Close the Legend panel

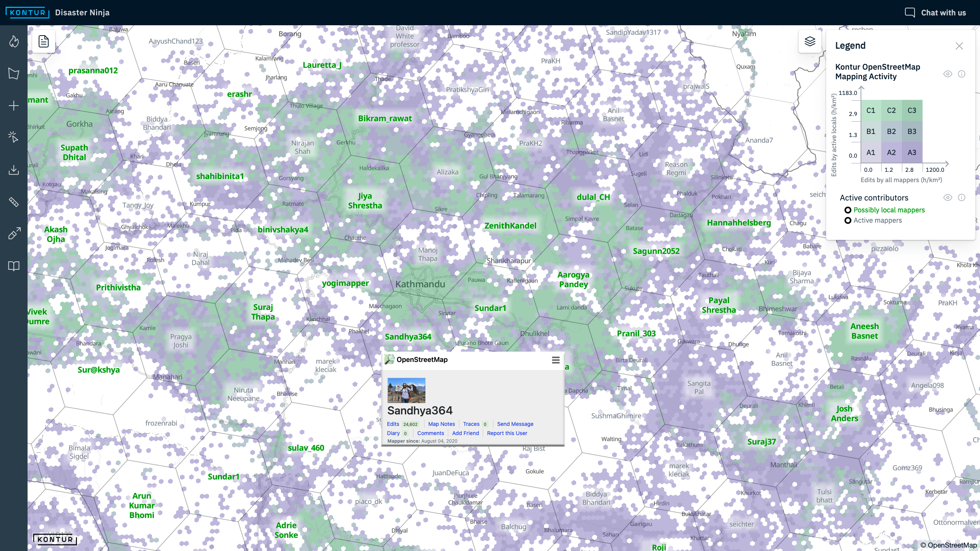959,46
